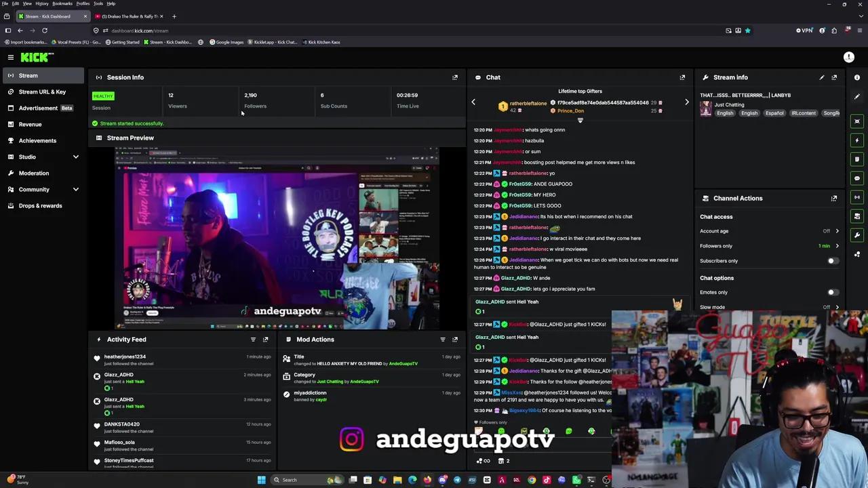This screenshot has width=868, height=488.
Task: Click the stream preview video thumbnail
Action: point(277,238)
